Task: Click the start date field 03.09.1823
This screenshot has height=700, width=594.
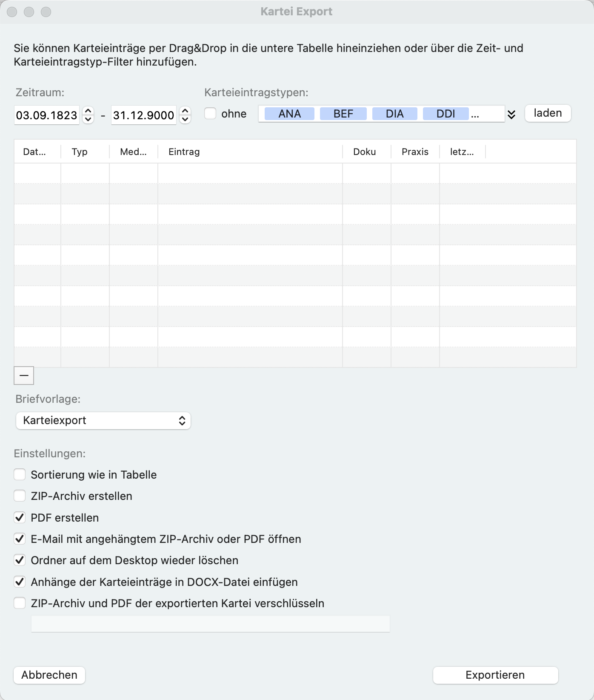Action: (47, 115)
